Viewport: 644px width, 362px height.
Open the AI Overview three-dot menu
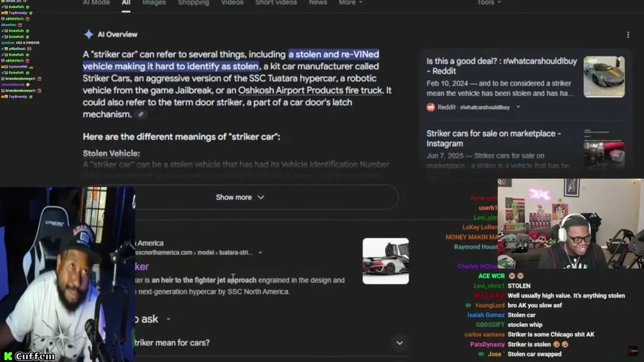(628, 35)
